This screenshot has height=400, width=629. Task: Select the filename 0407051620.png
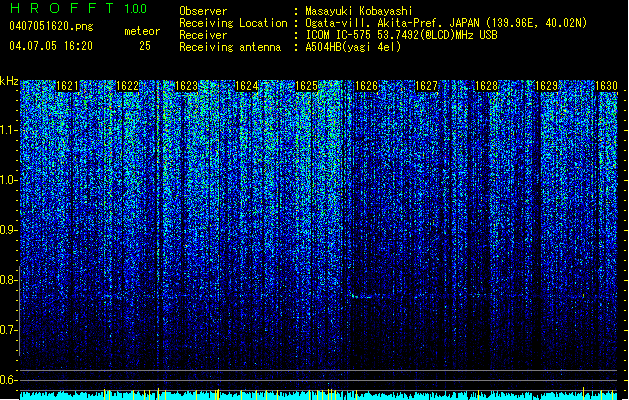coord(51,26)
